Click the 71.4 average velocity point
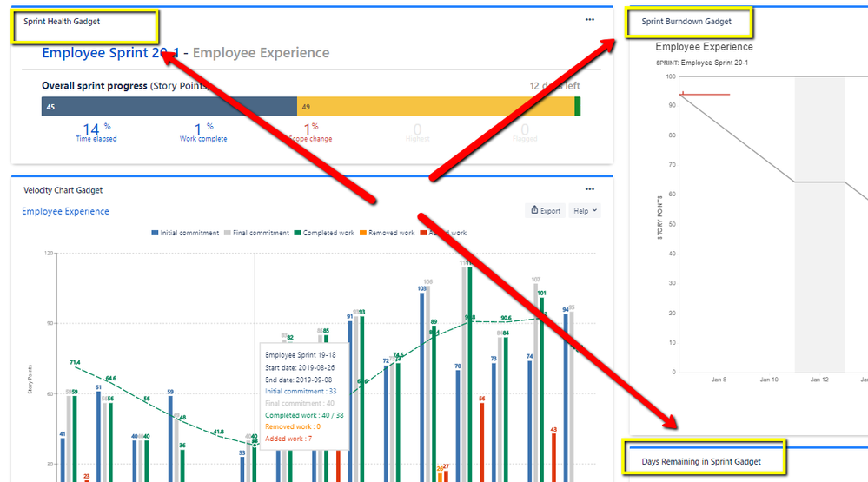 point(75,366)
